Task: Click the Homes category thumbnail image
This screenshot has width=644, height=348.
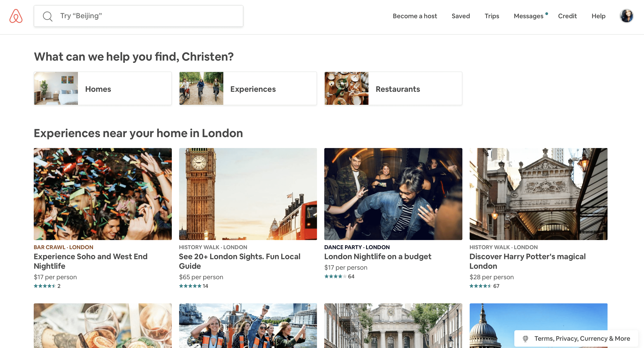Action: click(56, 88)
